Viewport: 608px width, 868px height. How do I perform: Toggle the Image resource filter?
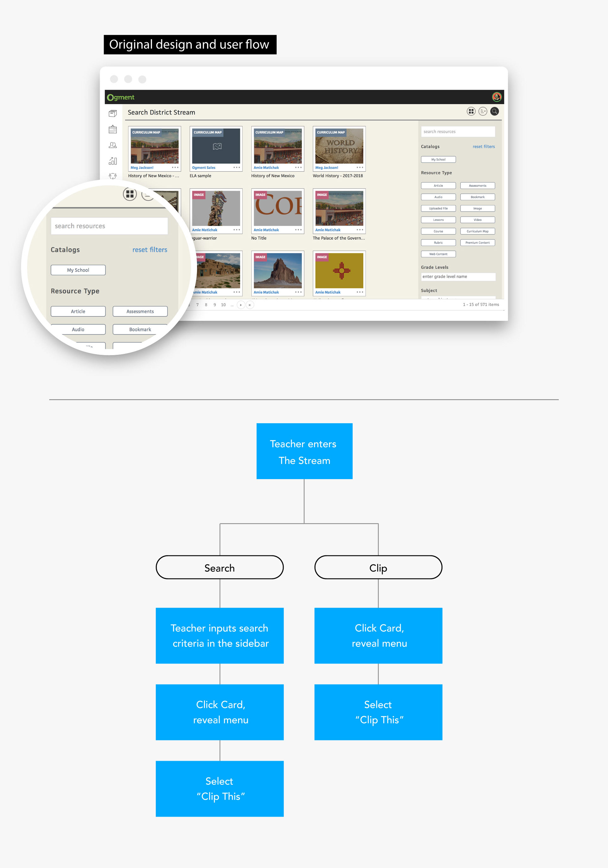pos(478,208)
